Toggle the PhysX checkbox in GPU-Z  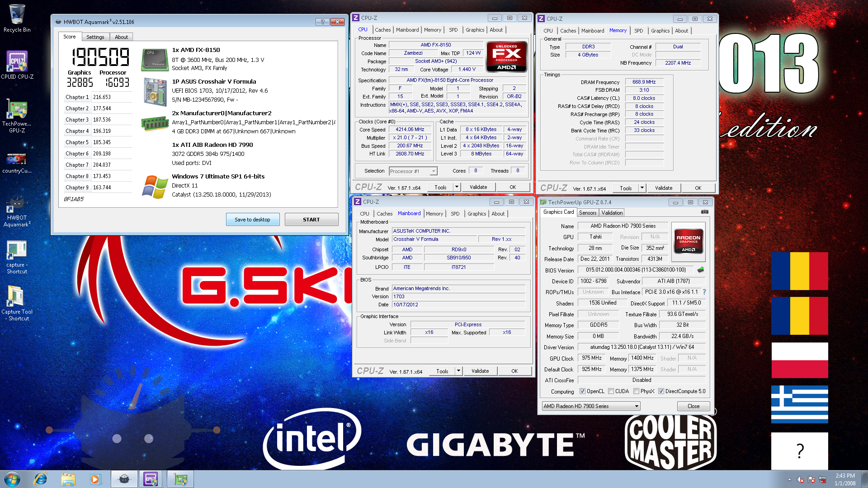click(636, 391)
